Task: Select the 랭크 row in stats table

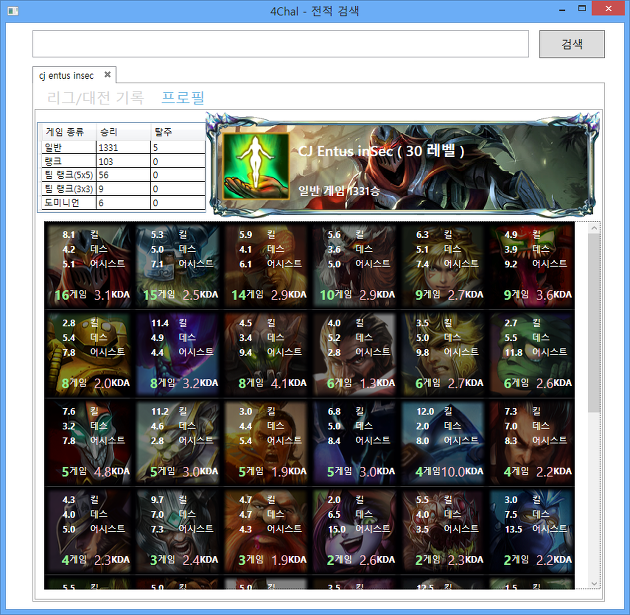Action: pyautogui.click(x=123, y=161)
